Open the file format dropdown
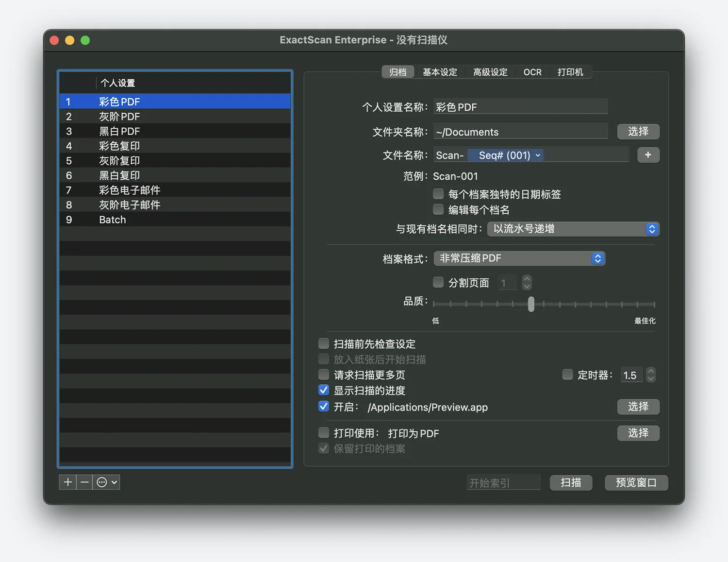The width and height of the screenshot is (728, 562). [519, 258]
